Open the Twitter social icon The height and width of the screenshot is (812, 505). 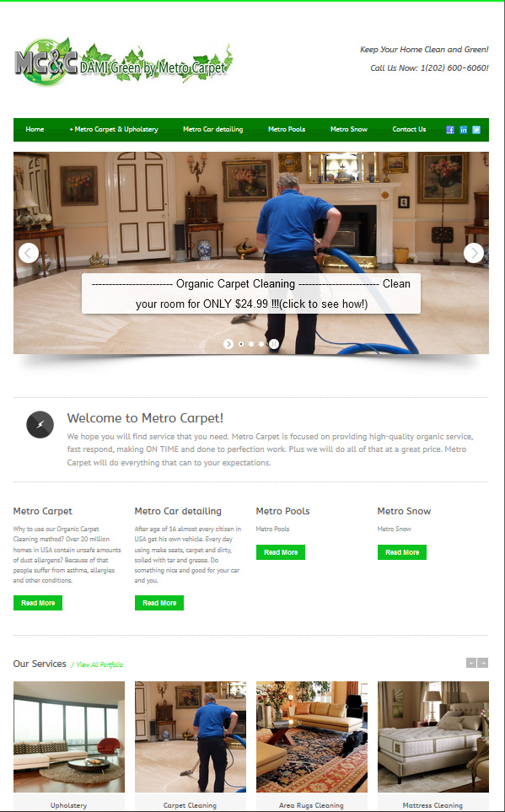[476, 130]
